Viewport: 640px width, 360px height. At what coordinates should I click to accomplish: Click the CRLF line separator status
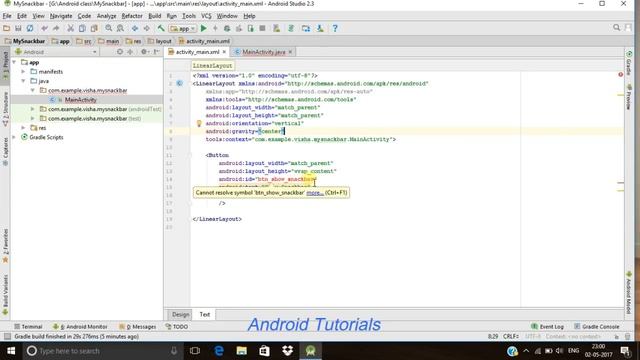511,337
